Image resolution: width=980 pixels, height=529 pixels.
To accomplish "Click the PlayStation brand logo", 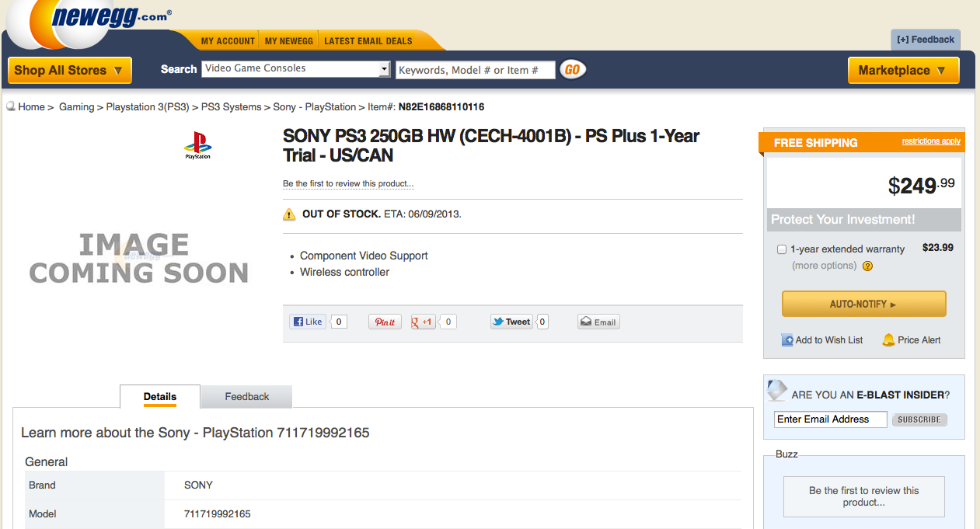I will click(x=197, y=145).
